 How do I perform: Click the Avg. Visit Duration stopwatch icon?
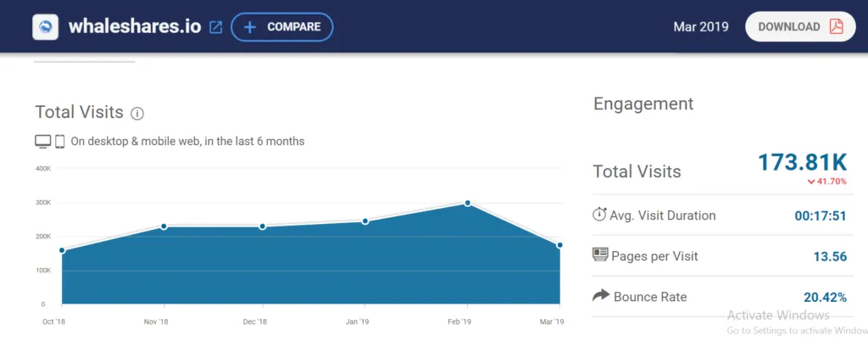[599, 215]
